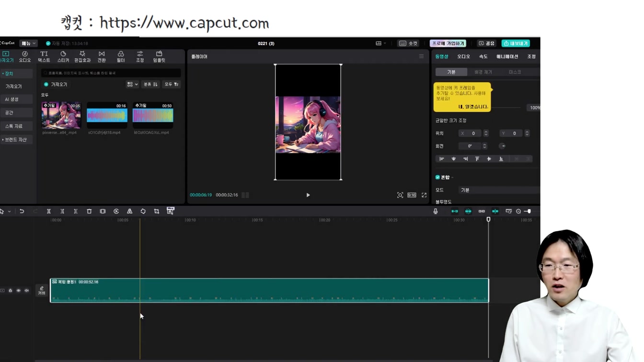Click the delete trash icon in timeline toolbar
The height and width of the screenshot is (362, 644).
pos(89,211)
